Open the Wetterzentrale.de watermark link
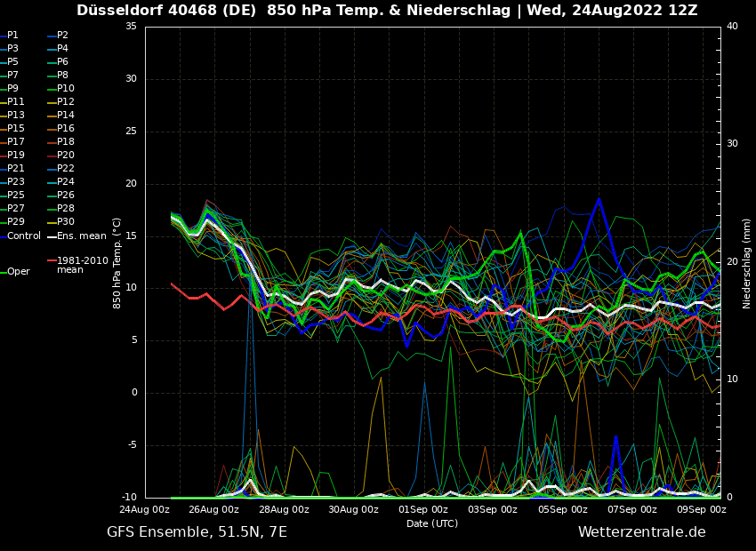 click(641, 532)
